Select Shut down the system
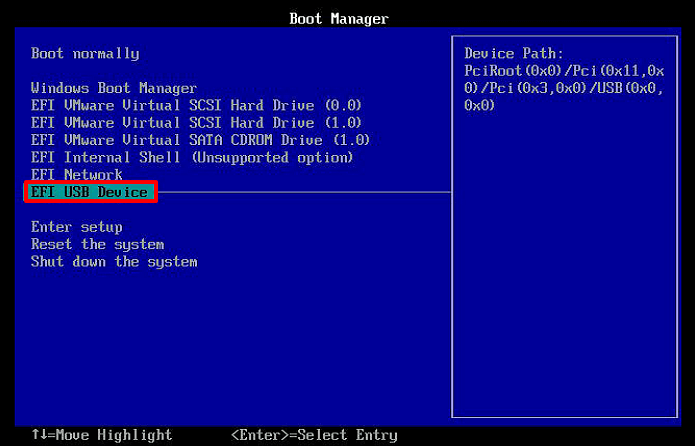Viewport: 695px width, 446px height. pyautogui.click(x=114, y=262)
